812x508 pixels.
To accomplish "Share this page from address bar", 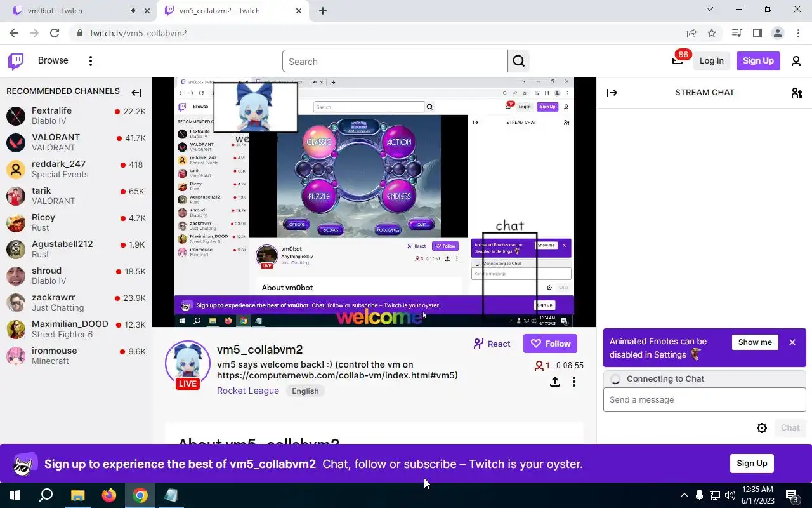I will [691, 33].
